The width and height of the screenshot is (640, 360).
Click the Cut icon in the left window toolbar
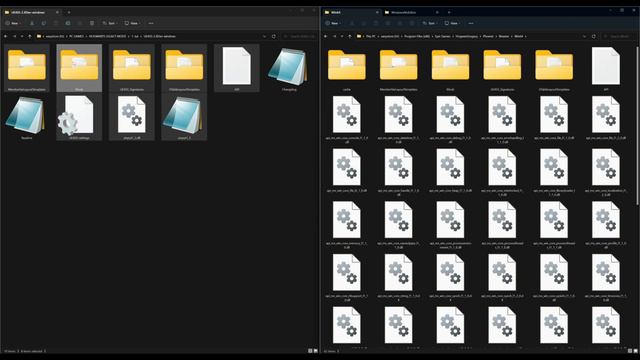click(32, 23)
